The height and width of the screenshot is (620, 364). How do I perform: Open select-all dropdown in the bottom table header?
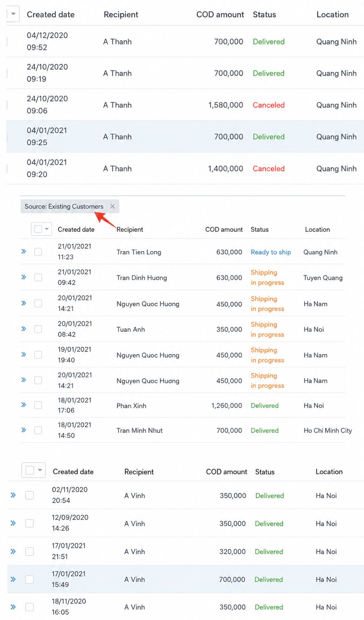(x=40, y=470)
